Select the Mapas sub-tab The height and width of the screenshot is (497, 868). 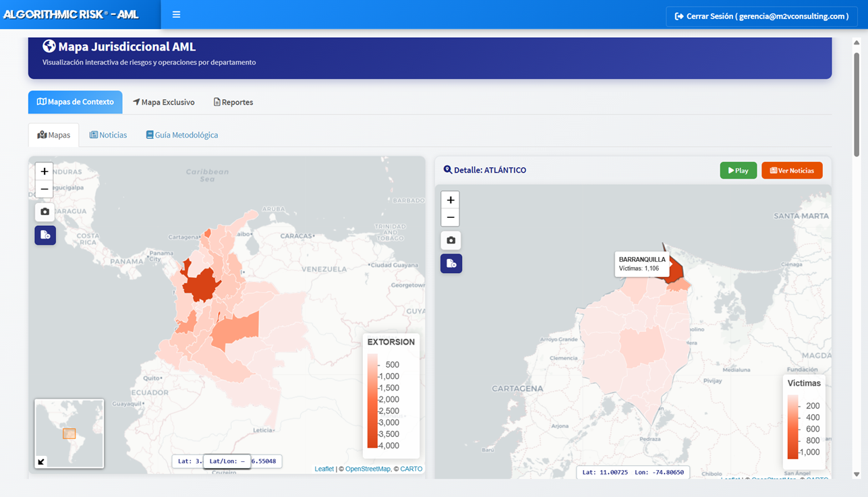[54, 135]
